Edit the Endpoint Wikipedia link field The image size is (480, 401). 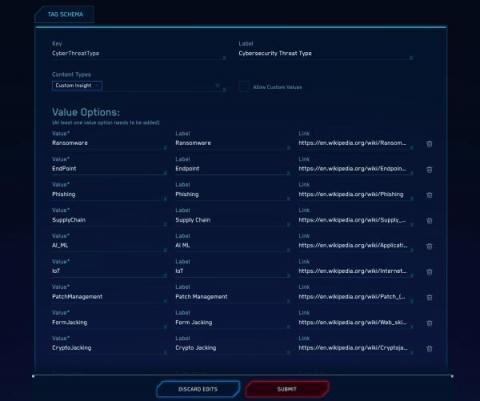tap(356, 169)
